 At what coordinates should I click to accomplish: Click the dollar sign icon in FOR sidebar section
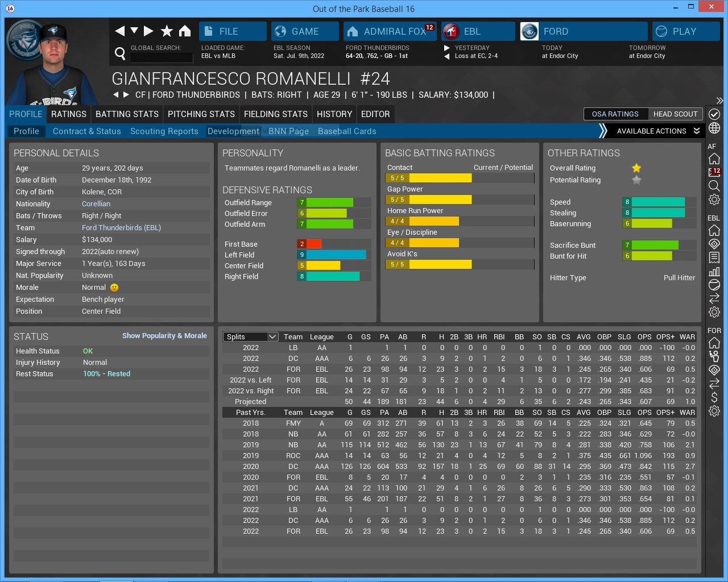(714, 397)
